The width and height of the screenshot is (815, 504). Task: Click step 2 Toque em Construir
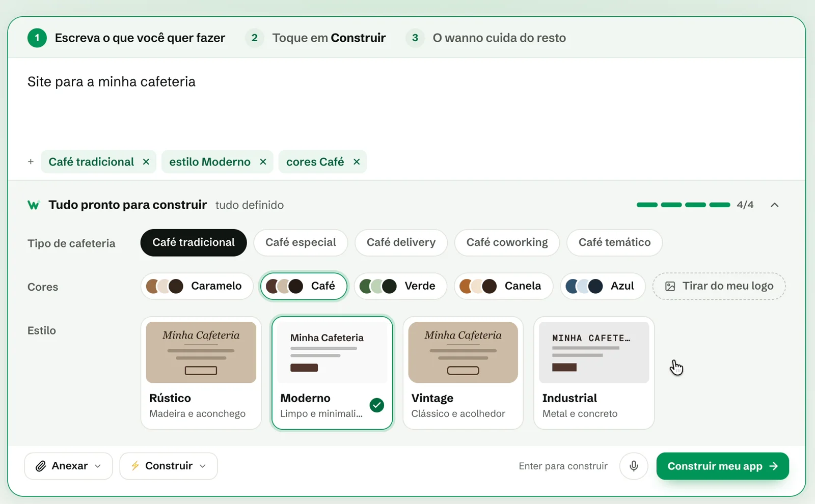point(316,38)
